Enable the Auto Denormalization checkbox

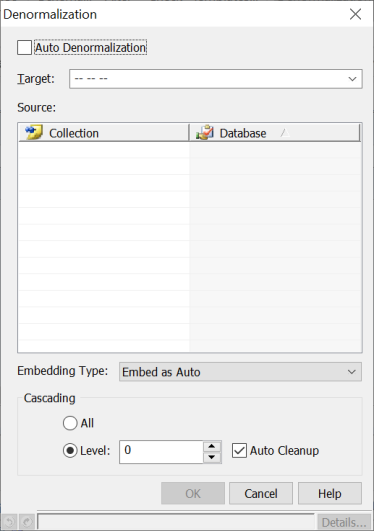click(x=24, y=47)
